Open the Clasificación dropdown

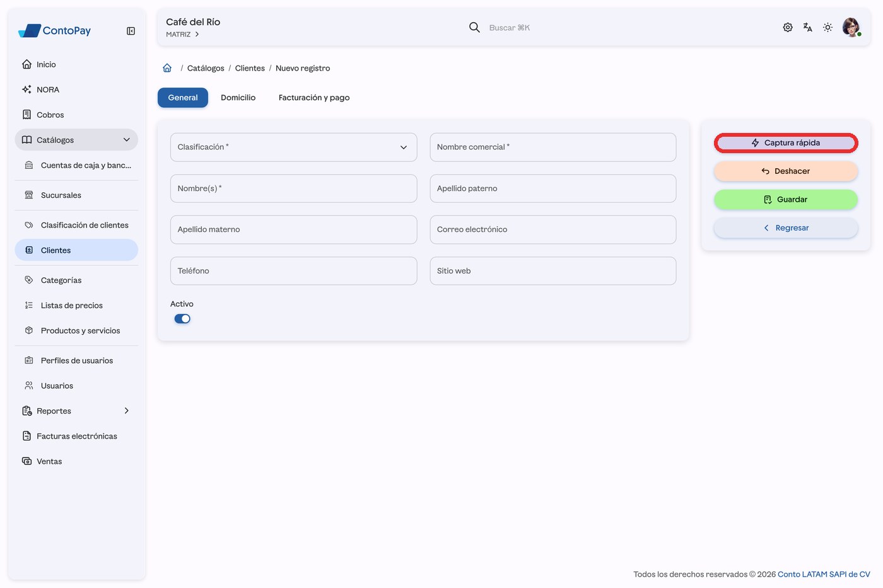(293, 147)
